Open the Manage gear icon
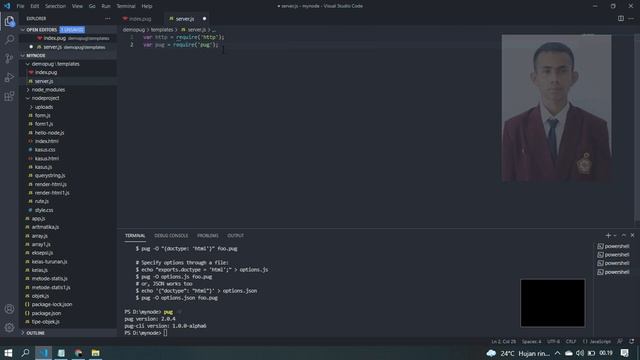Image resolution: width=640 pixels, height=360 pixels. pyautogui.click(x=9, y=327)
